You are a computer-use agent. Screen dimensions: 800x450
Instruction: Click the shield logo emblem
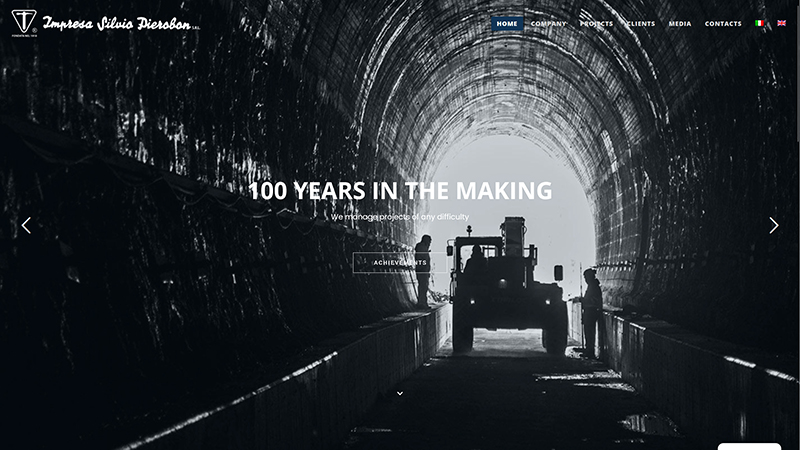pos(23,22)
